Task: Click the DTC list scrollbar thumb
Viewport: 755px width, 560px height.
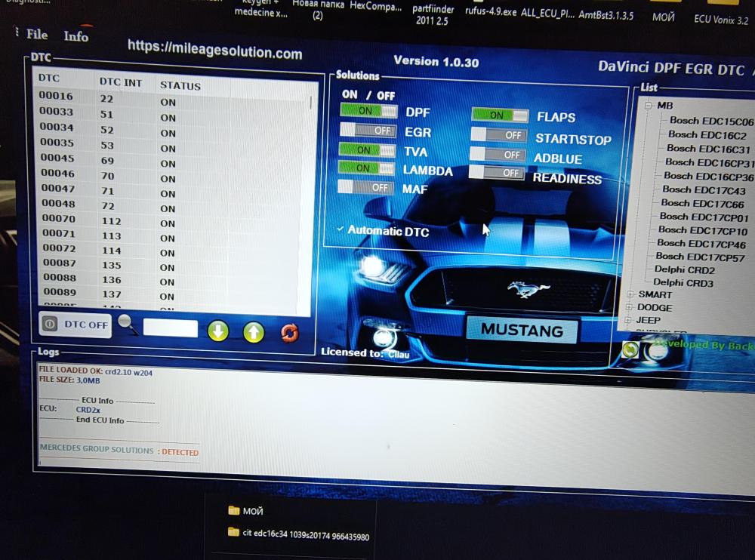Action: (x=311, y=102)
